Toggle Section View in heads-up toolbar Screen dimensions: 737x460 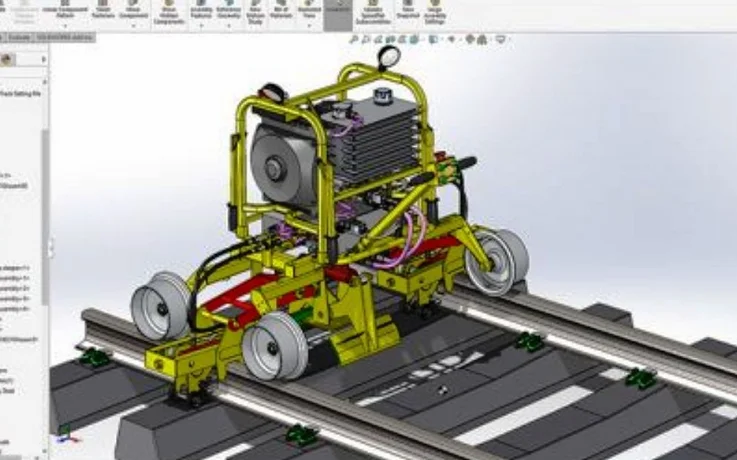(x=390, y=40)
